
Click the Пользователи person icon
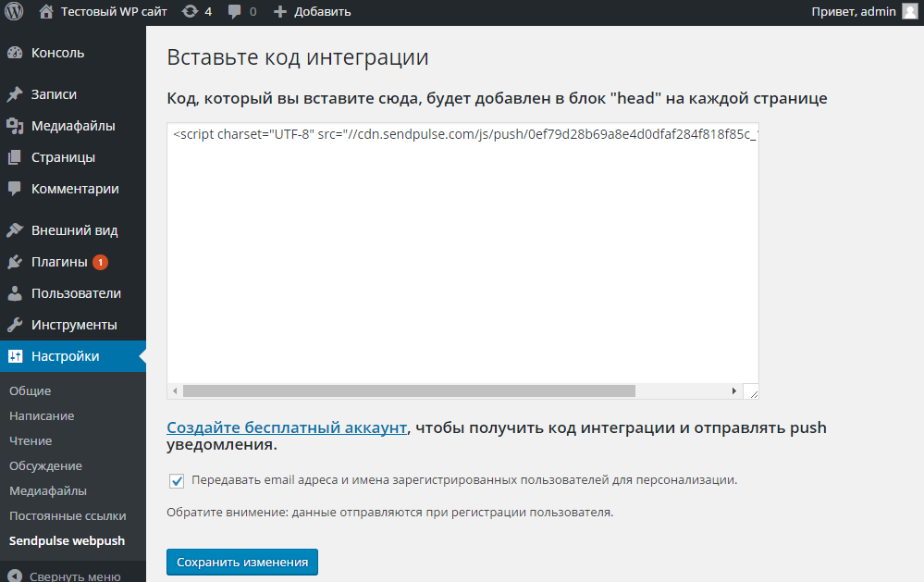[15, 293]
